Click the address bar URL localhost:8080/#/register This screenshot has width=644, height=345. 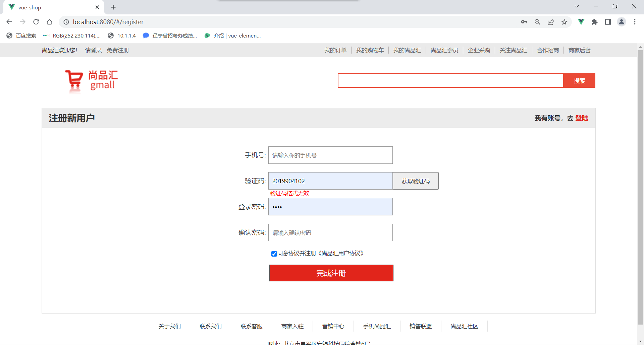pos(108,22)
